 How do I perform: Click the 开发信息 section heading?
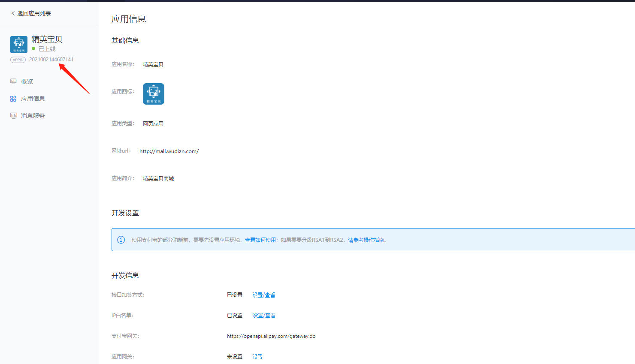coord(125,275)
